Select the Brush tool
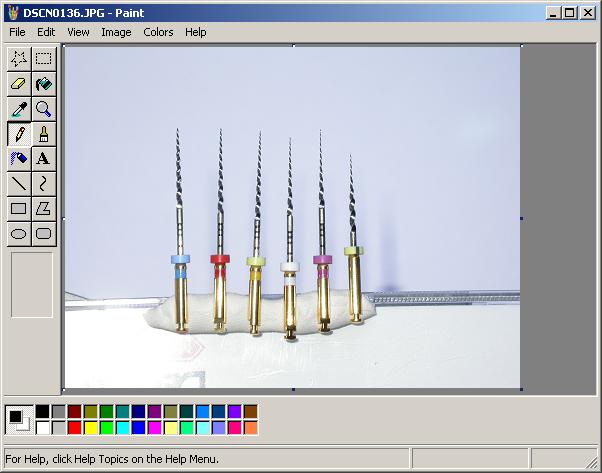The image size is (602, 473). point(44,134)
